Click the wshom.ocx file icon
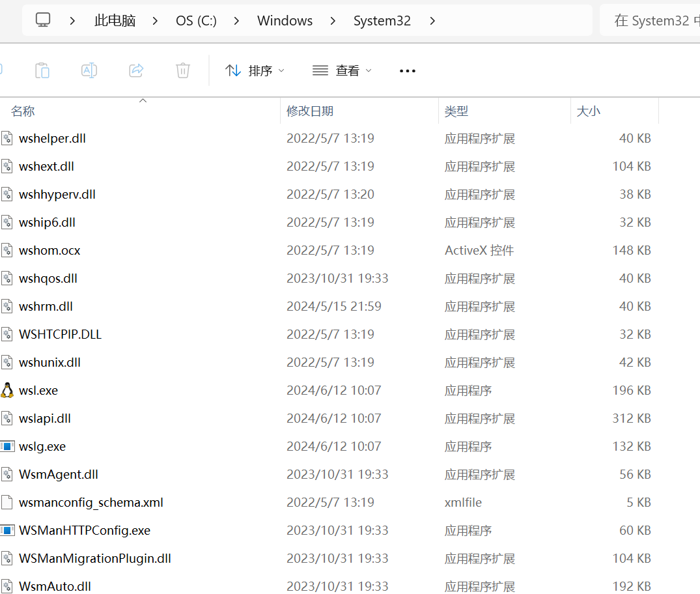 pos(7,251)
